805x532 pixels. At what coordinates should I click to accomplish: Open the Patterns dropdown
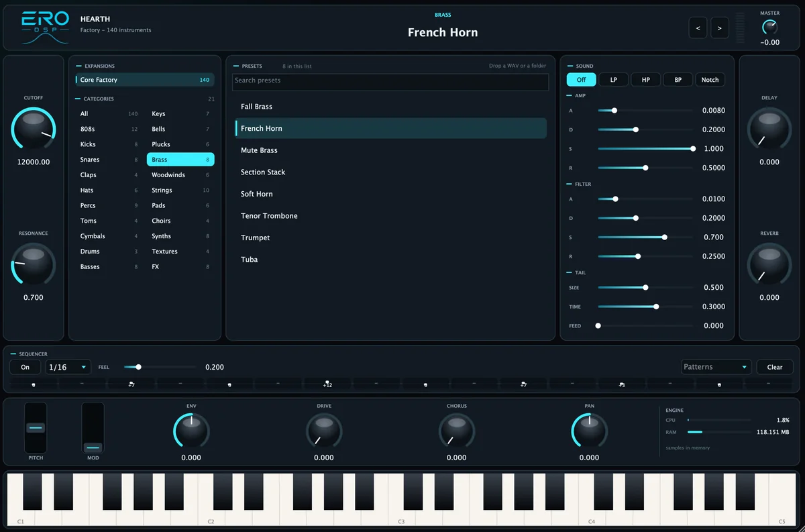click(x=716, y=367)
